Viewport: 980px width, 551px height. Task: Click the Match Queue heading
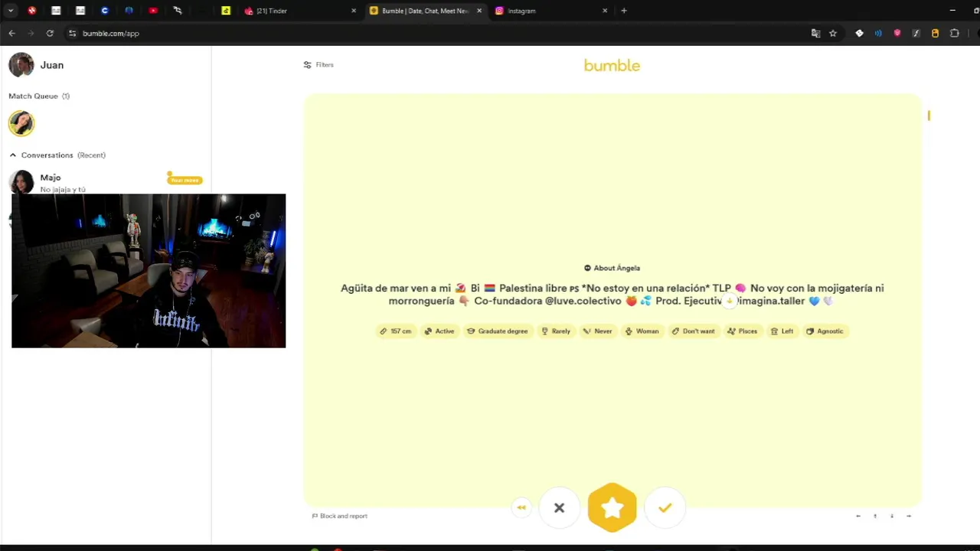click(39, 96)
